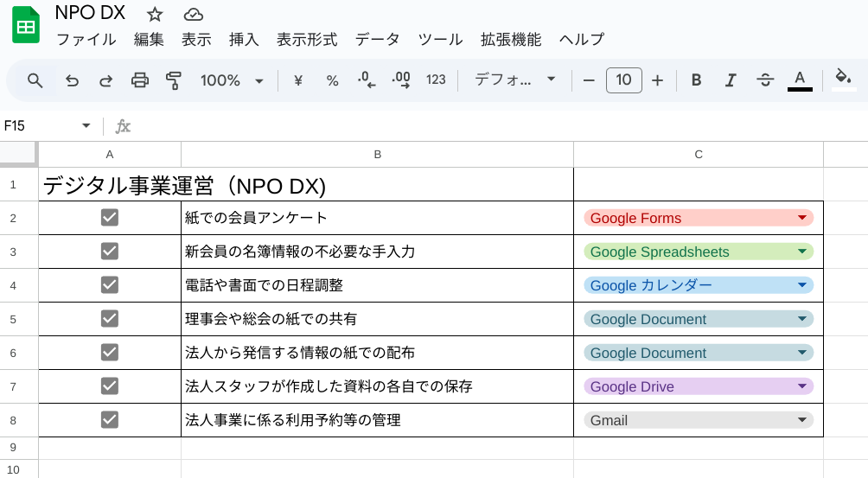Screen dimensions: 868x478
Task: Select cell 理事会や総会の紙での共有
Action: 378,319
